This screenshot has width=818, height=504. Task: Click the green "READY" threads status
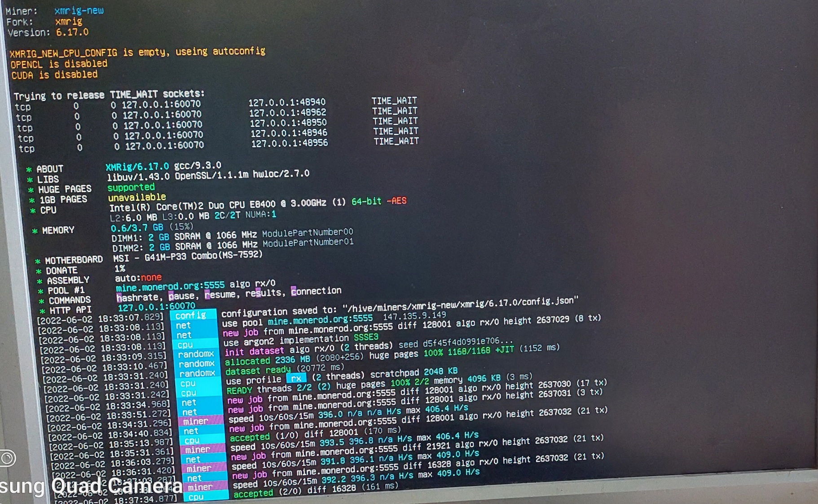[x=239, y=390]
